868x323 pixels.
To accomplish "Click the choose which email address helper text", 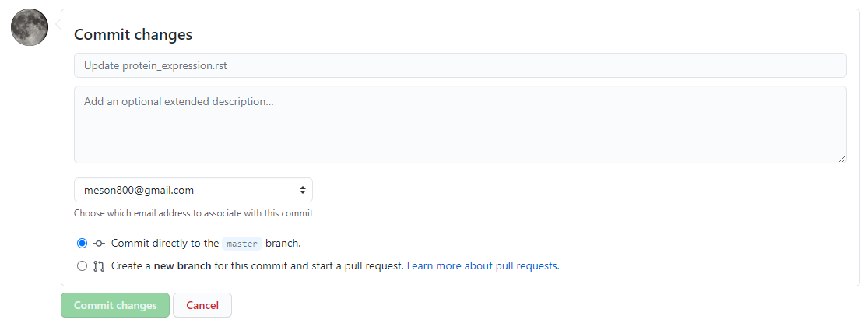I will click(x=193, y=213).
